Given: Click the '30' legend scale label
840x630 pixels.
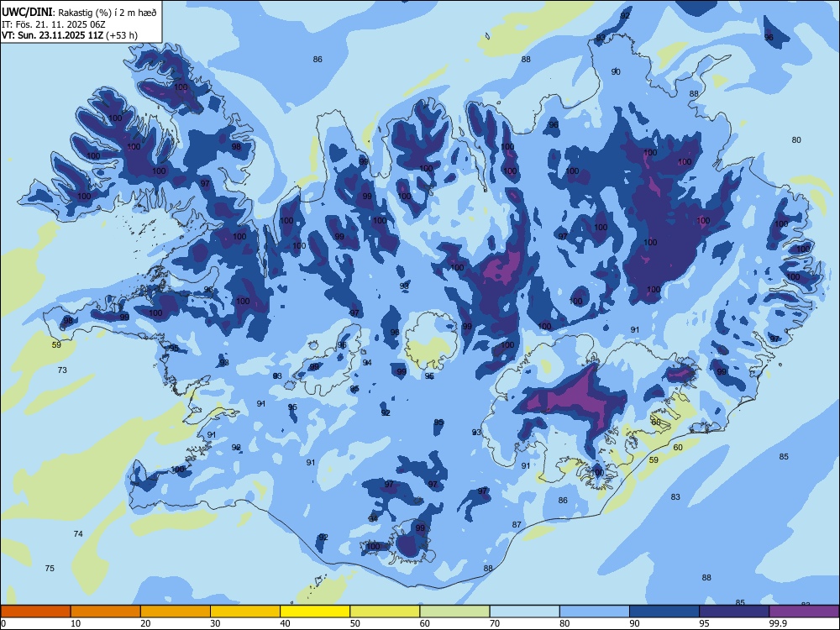Looking at the screenshot, I should point(215,623).
